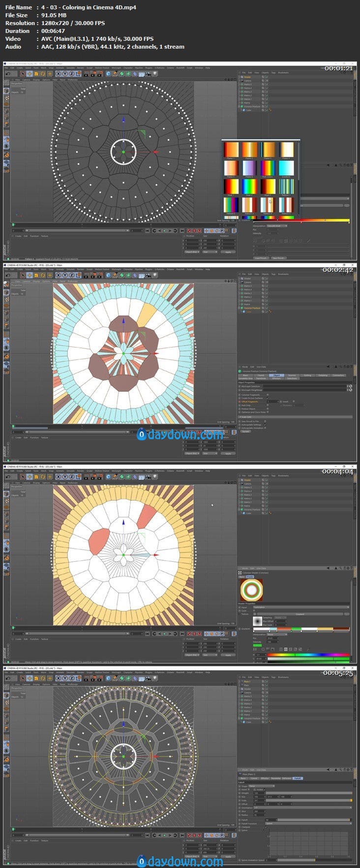360x868 pixels.
Task: Toggle Hollow Object checkbox in 00:02:42 frame
Action: [268, 409]
